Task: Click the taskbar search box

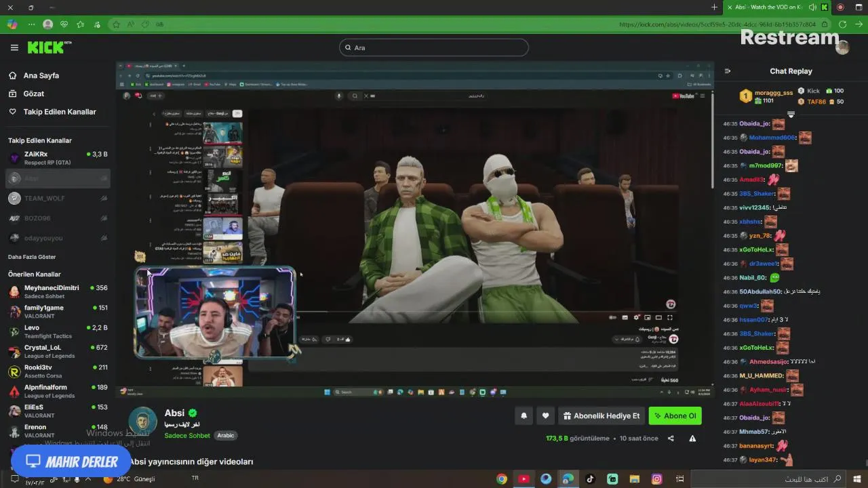Action: (769, 479)
